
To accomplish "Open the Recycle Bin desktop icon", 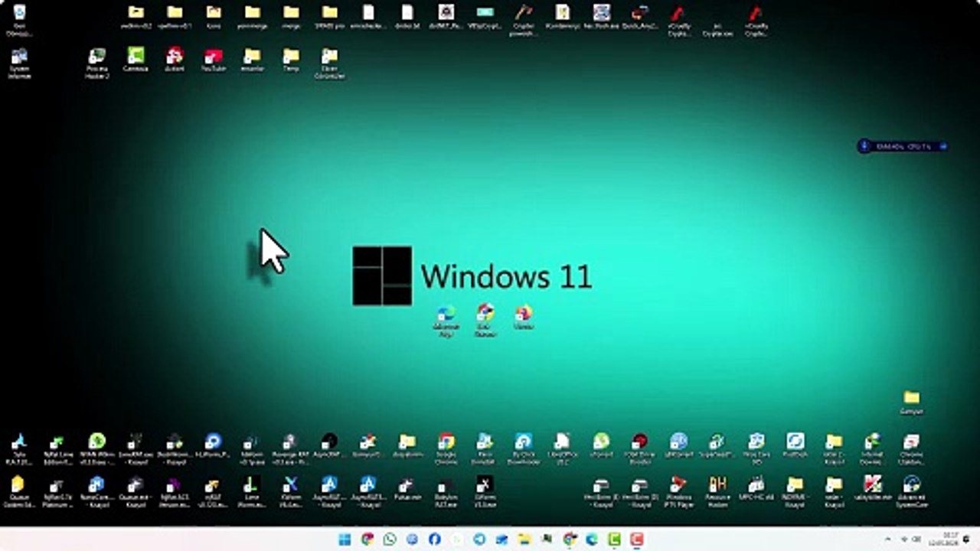I will (x=19, y=19).
